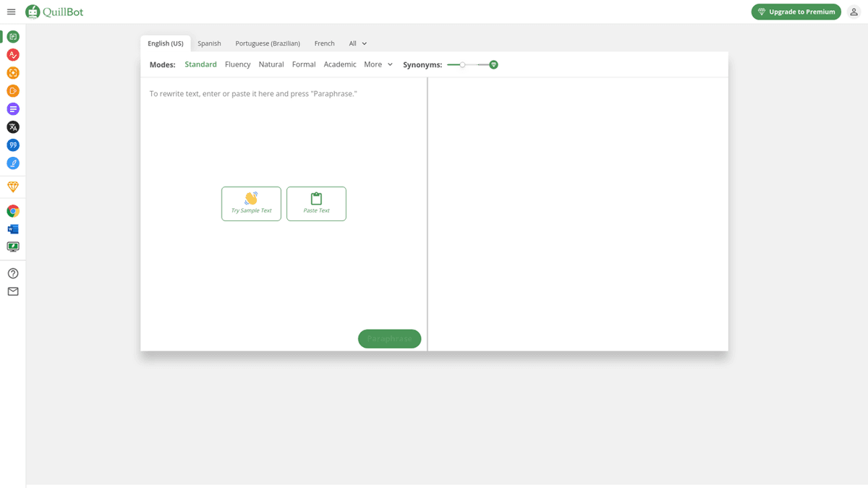Open the Grammar Checker red icon
This screenshot has height=488, width=868.
tap(13, 55)
